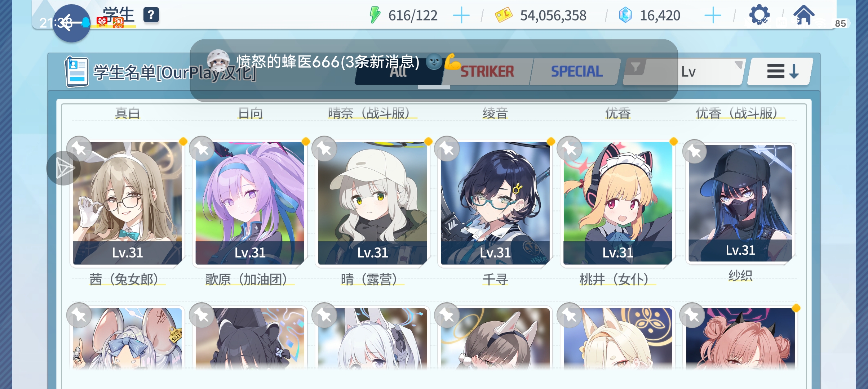Open the question mark help icon

(151, 15)
